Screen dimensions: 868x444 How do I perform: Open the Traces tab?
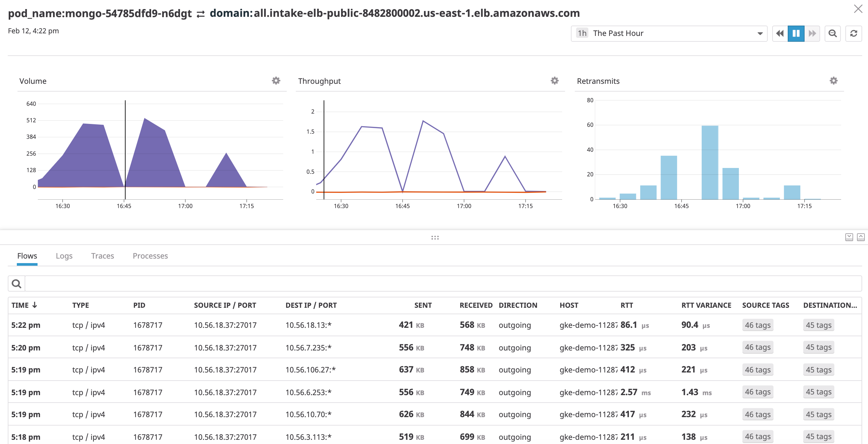coord(103,256)
